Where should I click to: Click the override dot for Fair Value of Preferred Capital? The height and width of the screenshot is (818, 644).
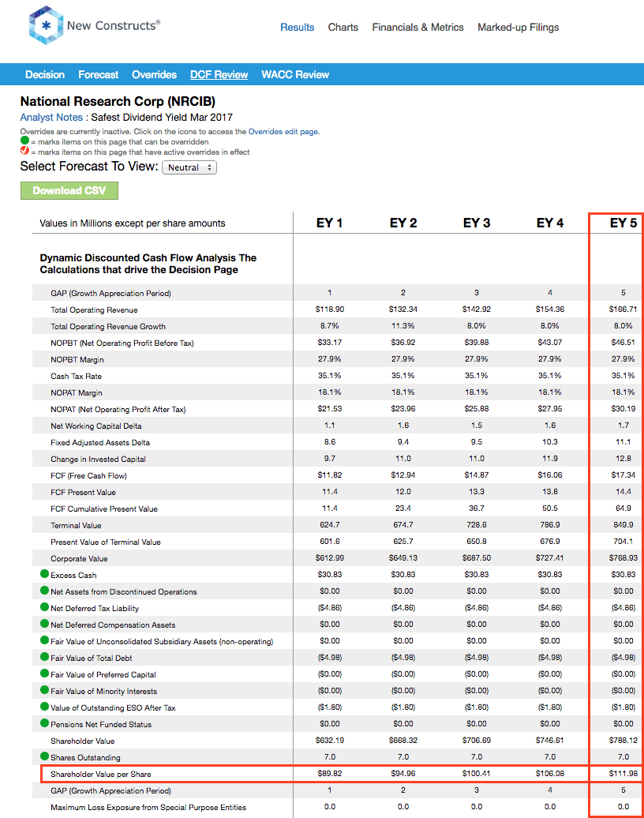tap(45, 674)
